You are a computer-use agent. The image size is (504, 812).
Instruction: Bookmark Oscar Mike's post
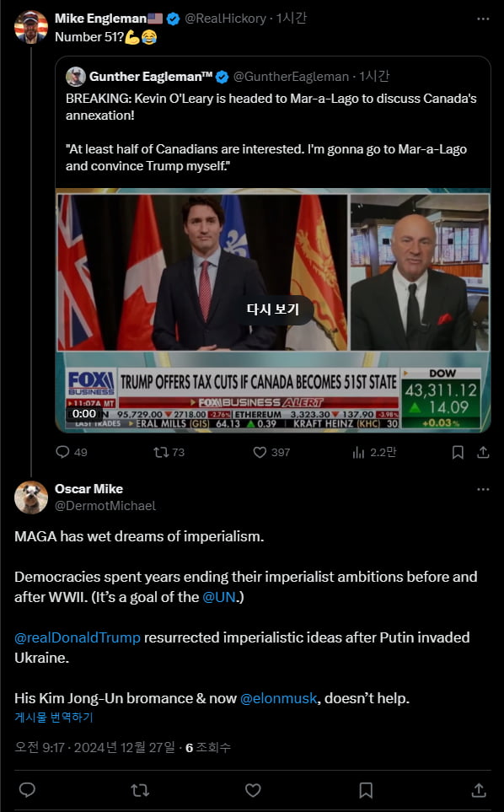[x=366, y=790]
